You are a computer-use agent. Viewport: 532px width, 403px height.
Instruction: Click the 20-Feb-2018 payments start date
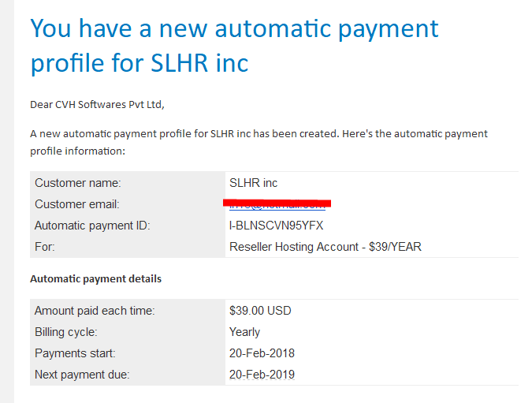pos(262,353)
